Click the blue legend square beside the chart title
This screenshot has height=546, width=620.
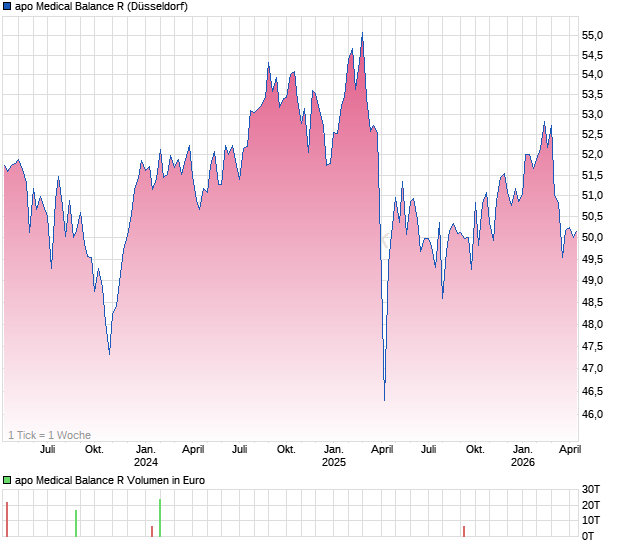pos(7,7)
